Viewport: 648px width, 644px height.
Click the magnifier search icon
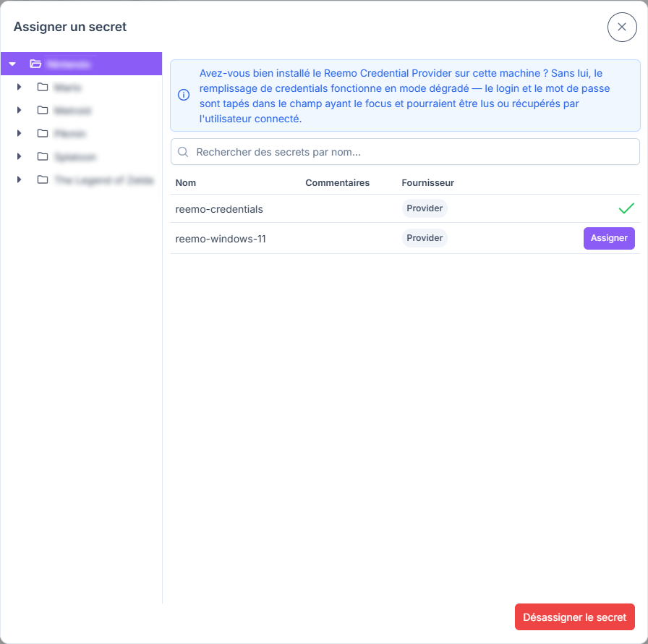click(183, 152)
